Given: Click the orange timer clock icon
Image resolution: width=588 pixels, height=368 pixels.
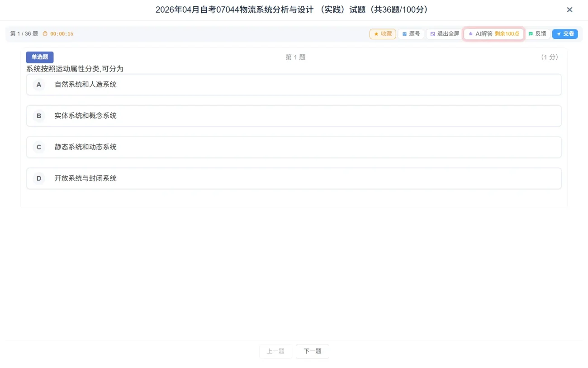Looking at the screenshot, I should click(x=45, y=34).
